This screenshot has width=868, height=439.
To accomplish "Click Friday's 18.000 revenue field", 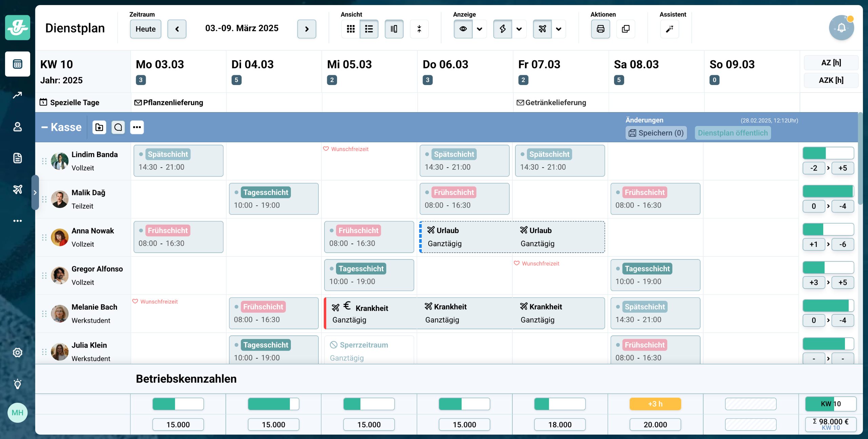I will click(560, 424).
